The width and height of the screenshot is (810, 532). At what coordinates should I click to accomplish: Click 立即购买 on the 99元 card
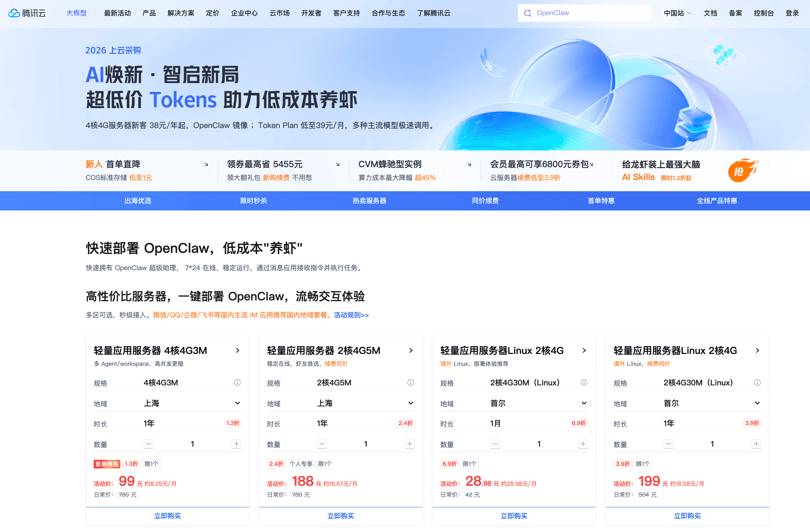click(167, 516)
